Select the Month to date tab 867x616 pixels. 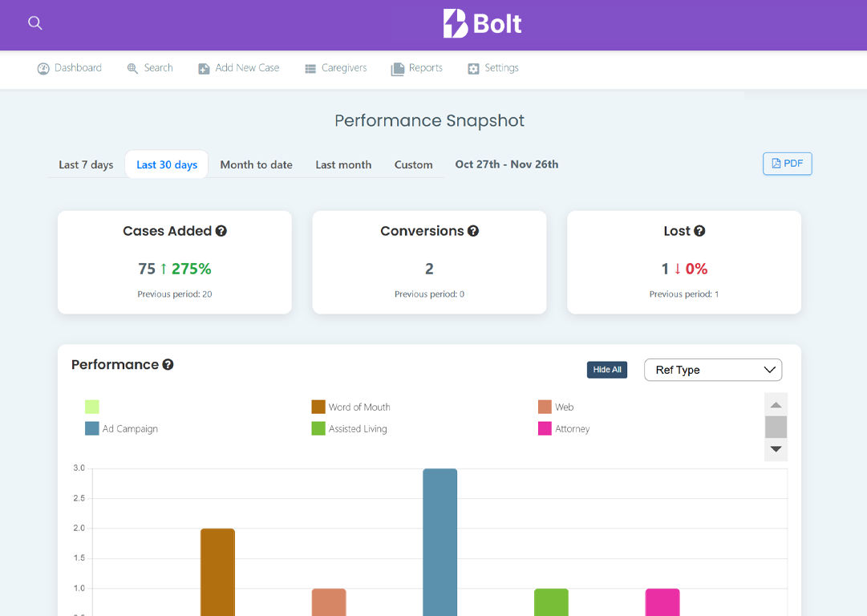point(256,164)
